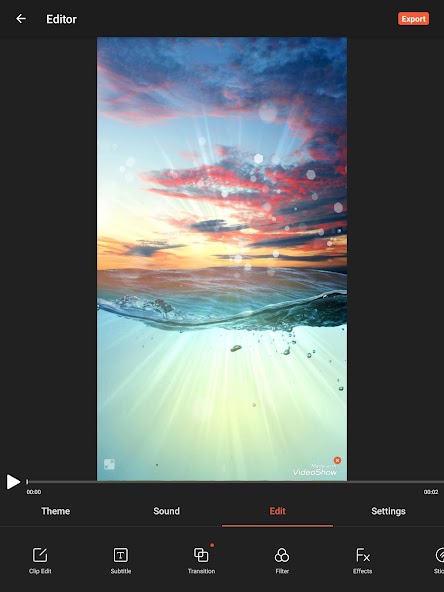This screenshot has width=444, height=592.
Task: Click the 00:02 duration label
Action: (x=431, y=492)
